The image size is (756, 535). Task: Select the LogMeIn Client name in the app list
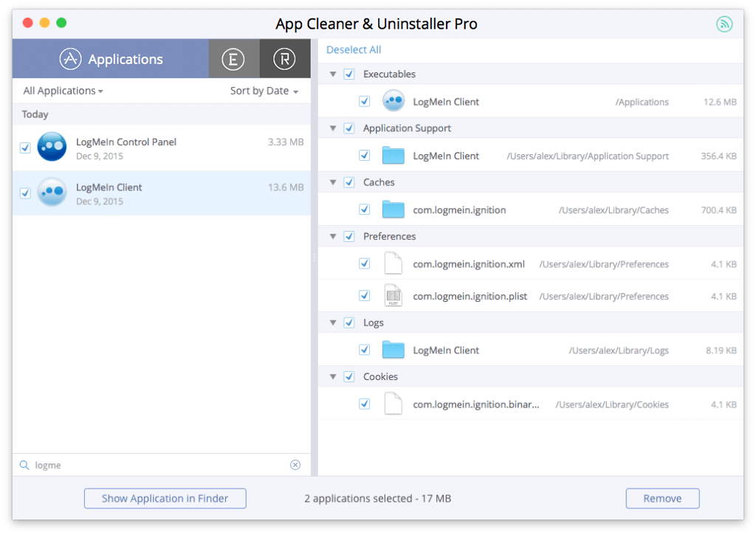(x=109, y=187)
